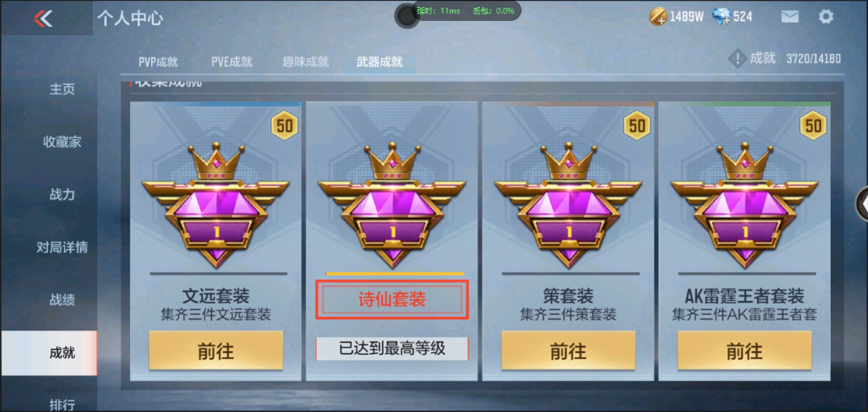
Task: Click 前往 button under 策套装
Action: pyautogui.click(x=568, y=350)
